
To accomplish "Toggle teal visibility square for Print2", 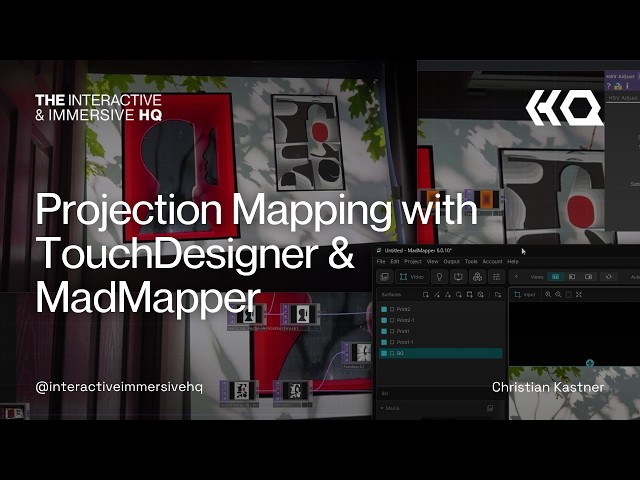I will [384, 309].
